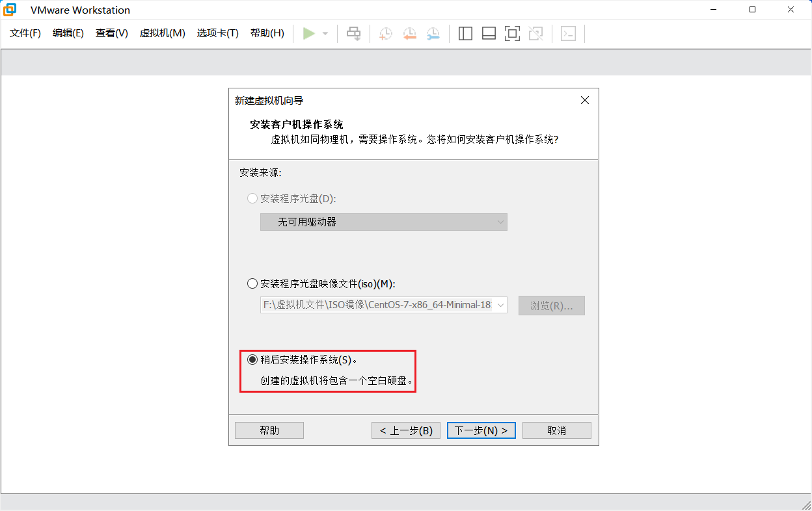Click the Revert to Snapshot icon
Screen dimensions: 812x511
click(409, 33)
